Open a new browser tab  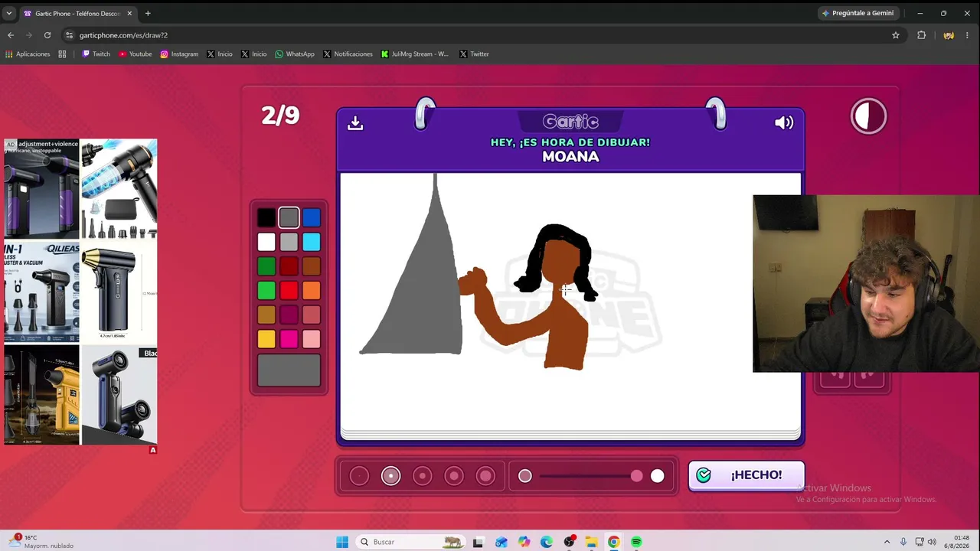point(148,13)
